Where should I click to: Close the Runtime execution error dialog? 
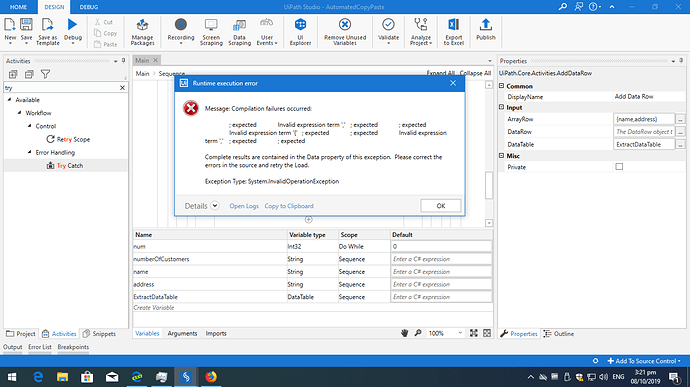point(453,83)
